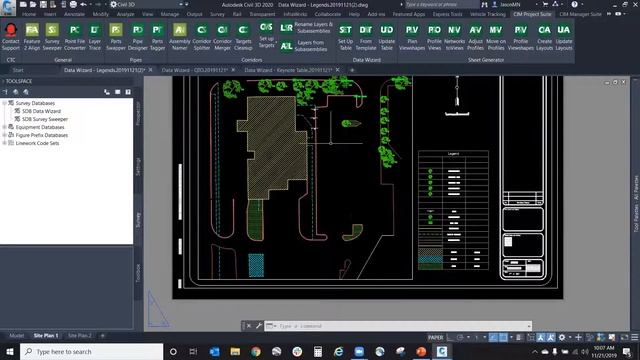Open the Toolbox vertical tab in Toolspace

click(x=138, y=273)
